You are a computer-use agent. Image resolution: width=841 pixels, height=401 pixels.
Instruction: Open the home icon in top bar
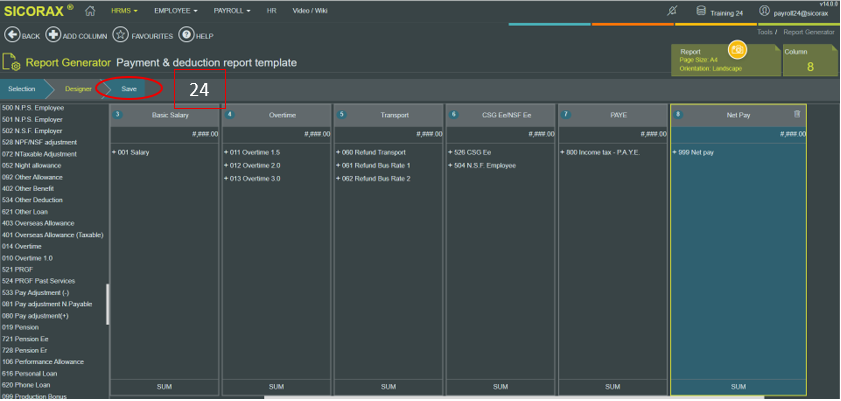click(90, 11)
